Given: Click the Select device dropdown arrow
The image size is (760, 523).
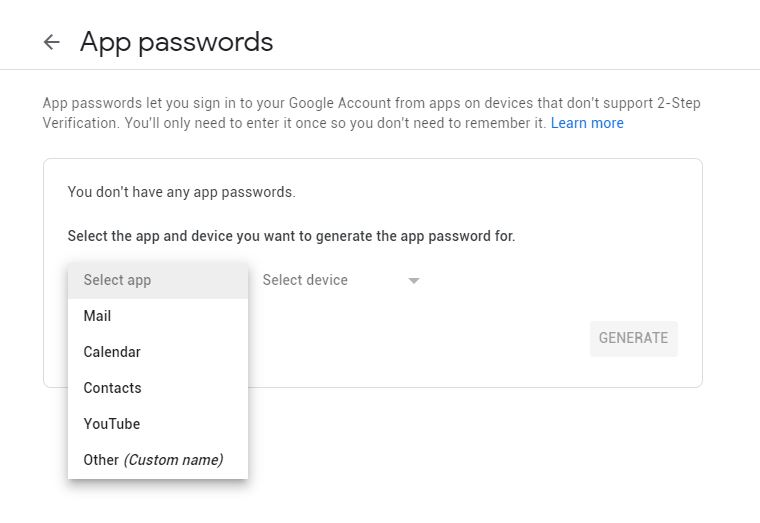Looking at the screenshot, I should (x=414, y=281).
